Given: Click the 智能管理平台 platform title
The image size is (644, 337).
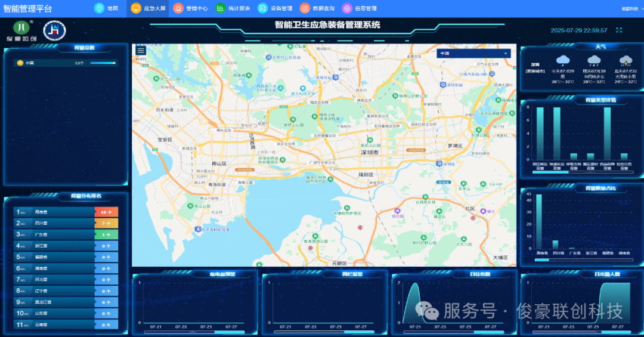Looking at the screenshot, I should tap(28, 8).
